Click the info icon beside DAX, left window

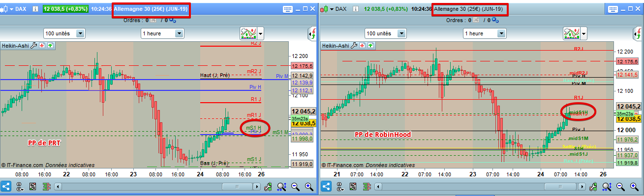point(35,9)
